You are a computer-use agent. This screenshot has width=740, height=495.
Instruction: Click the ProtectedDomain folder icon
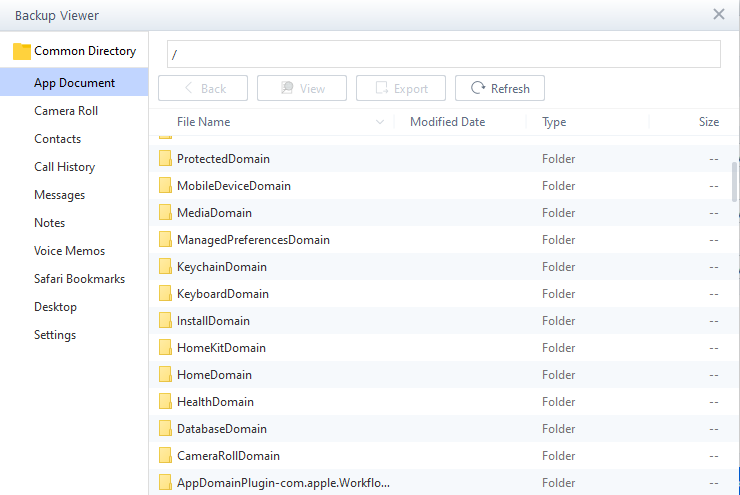click(165, 159)
